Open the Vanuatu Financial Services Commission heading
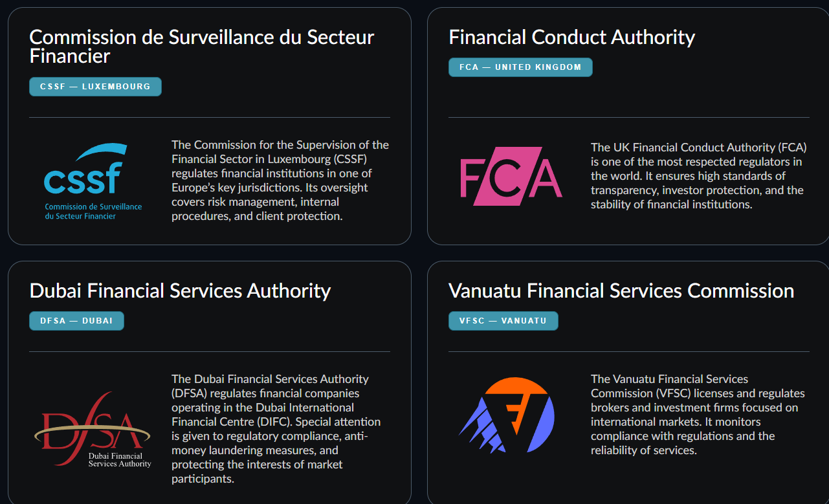Screen dimensions: 829x504 [621, 291]
